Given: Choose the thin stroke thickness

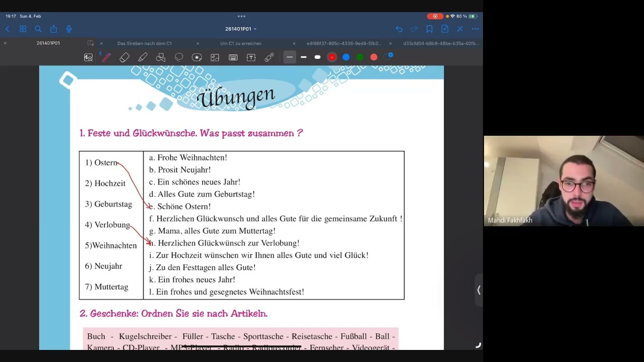Looking at the screenshot, I should 290,57.
